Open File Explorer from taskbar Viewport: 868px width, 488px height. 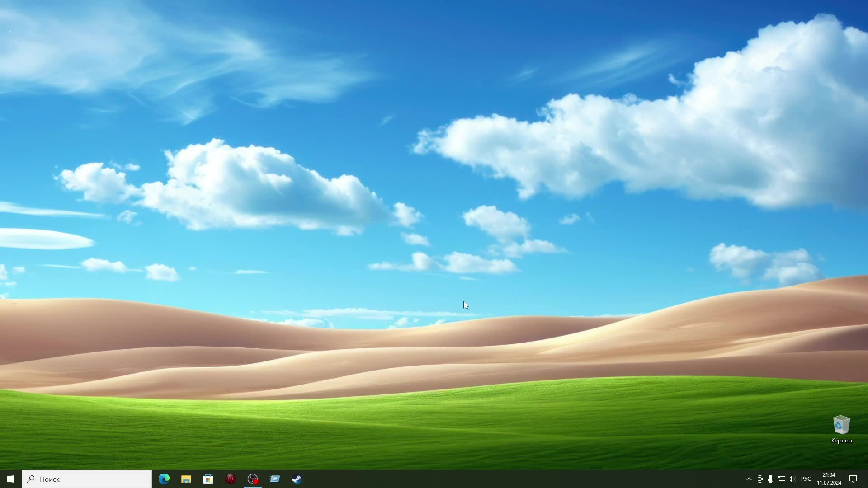point(186,479)
